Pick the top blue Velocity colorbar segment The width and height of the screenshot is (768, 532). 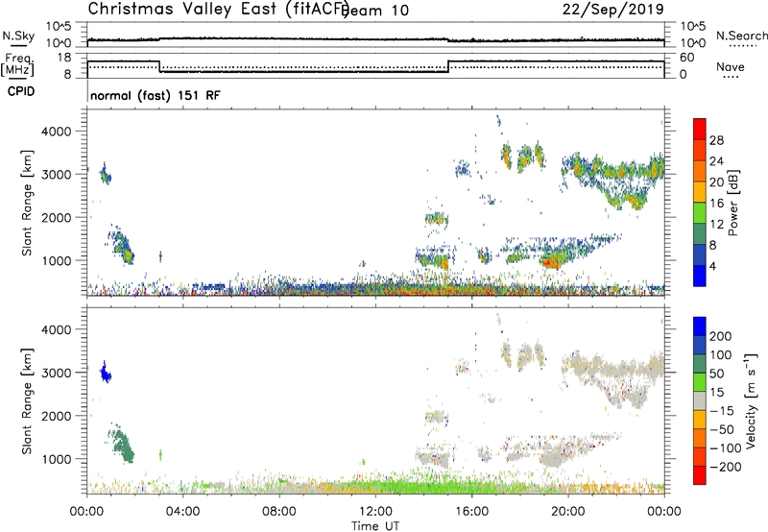pos(700,326)
